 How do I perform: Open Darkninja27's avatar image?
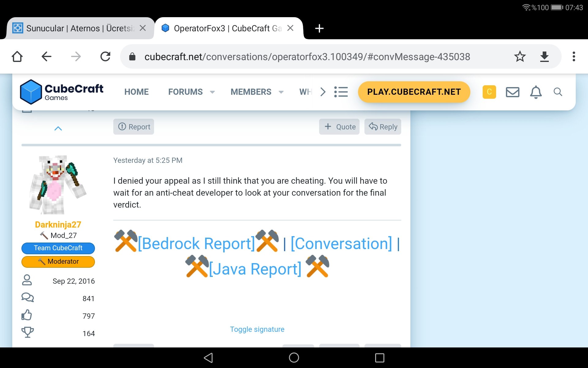pyautogui.click(x=58, y=185)
